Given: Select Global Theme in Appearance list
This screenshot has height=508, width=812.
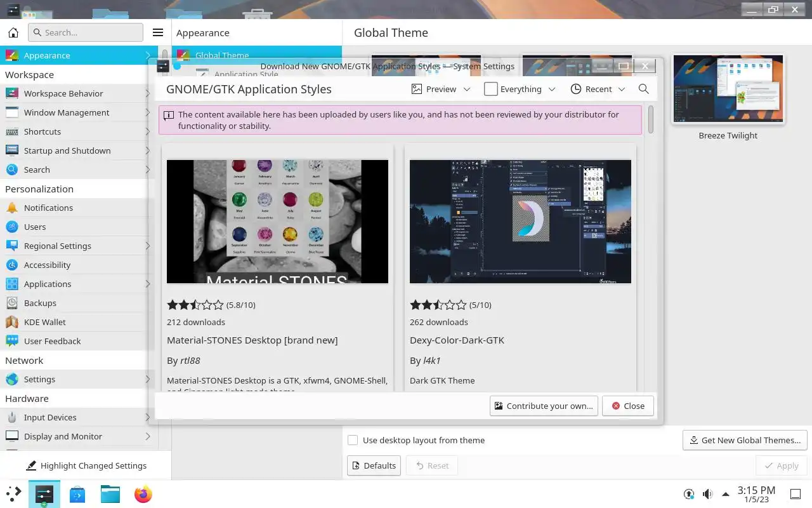Looking at the screenshot, I should point(257,55).
